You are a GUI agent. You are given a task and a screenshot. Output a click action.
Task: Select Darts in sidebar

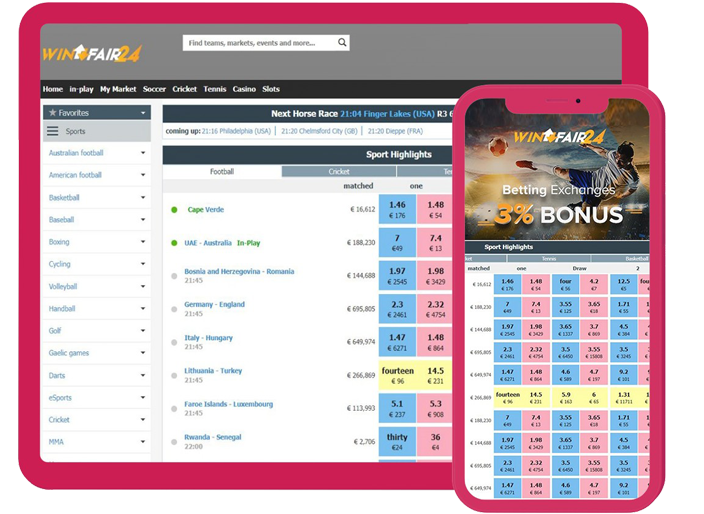tap(57, 375)
